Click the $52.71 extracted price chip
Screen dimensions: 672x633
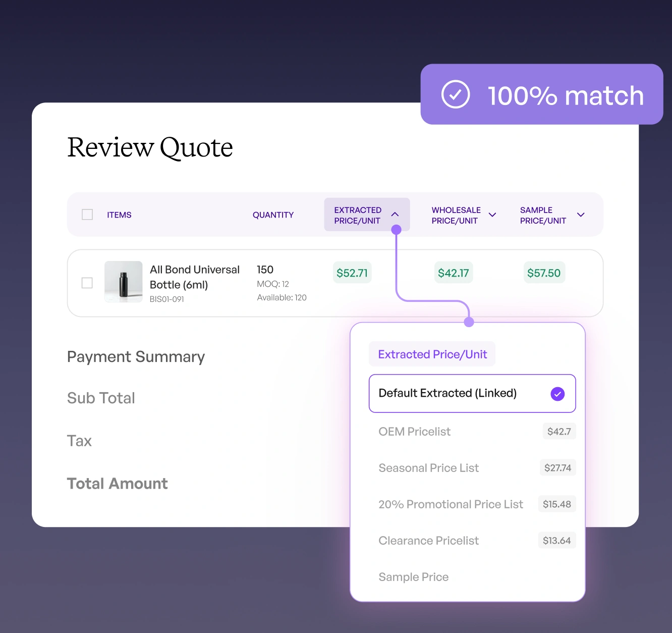352,273
